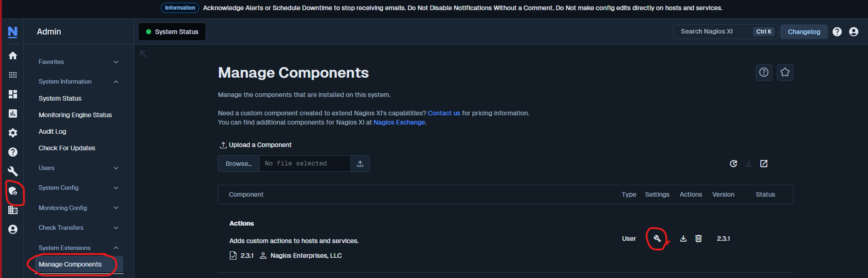Click the page help circle icon
Screen dimensions: 868x278
764,72
